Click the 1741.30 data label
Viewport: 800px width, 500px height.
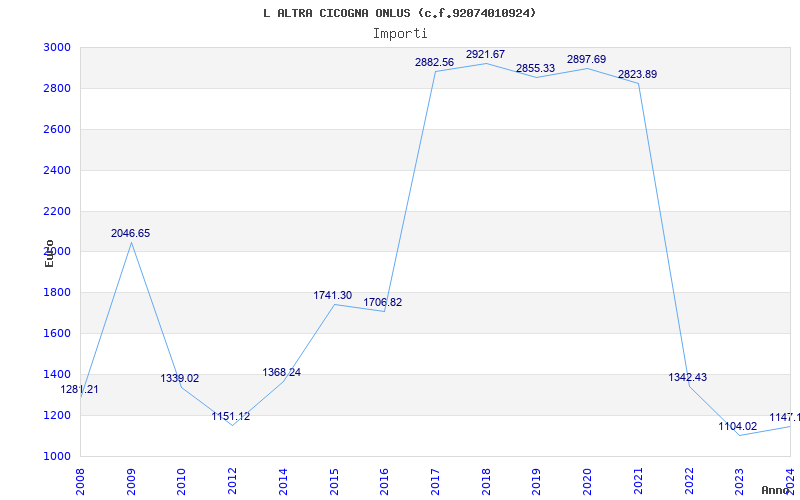coord(333,295)
